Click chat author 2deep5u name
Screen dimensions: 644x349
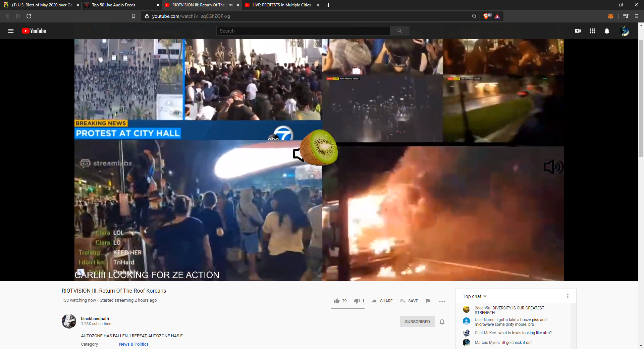tap(482, 308)
